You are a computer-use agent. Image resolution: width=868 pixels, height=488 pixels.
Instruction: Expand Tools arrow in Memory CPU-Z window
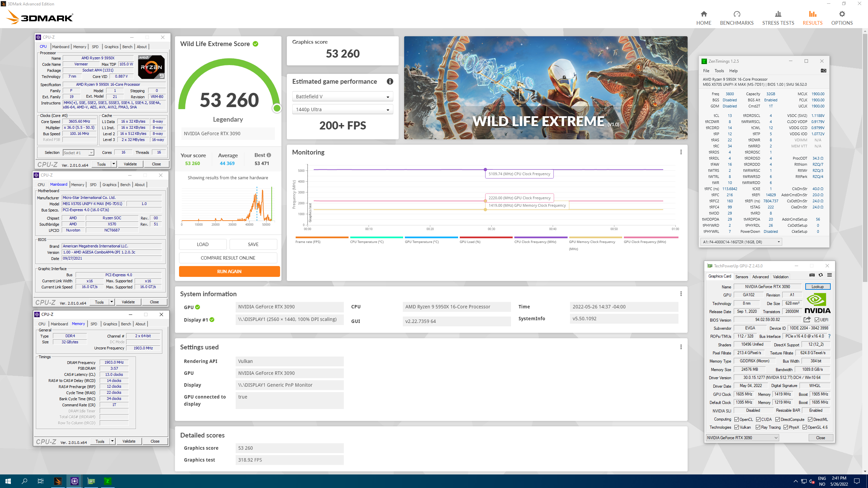pos(112,441)
